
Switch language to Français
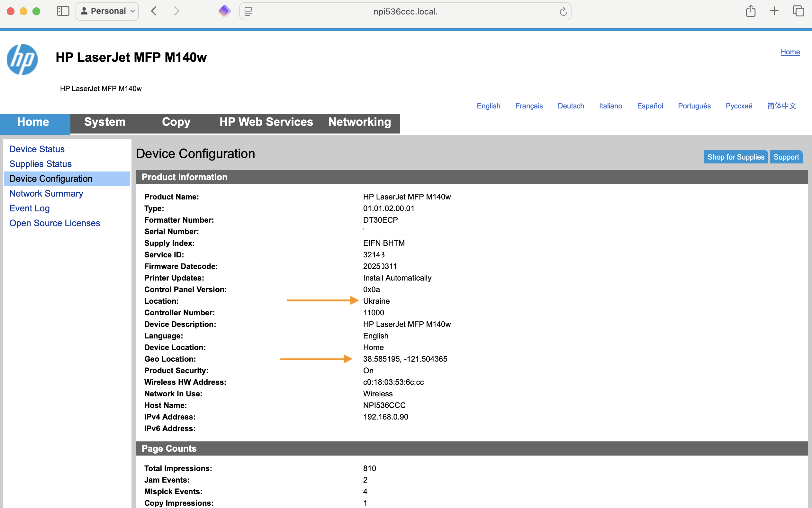tap(529, 106)
